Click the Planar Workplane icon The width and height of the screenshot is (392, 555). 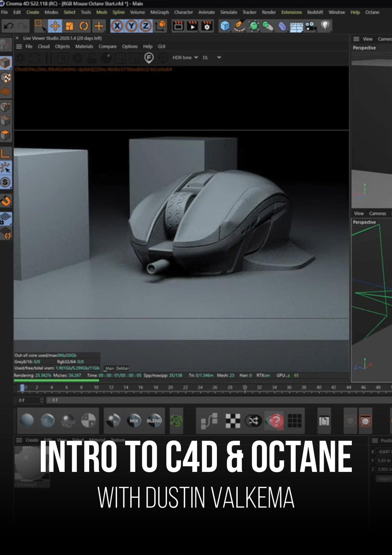(6, 233)
